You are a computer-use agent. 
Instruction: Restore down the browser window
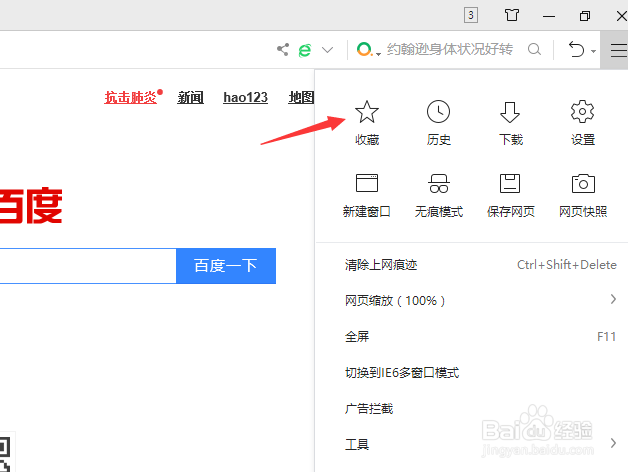click(585, 16)
